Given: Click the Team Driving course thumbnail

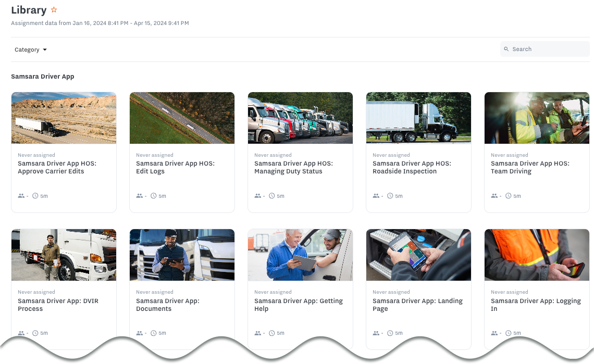Looking at the screenshot, I should (x=537, y=118).
